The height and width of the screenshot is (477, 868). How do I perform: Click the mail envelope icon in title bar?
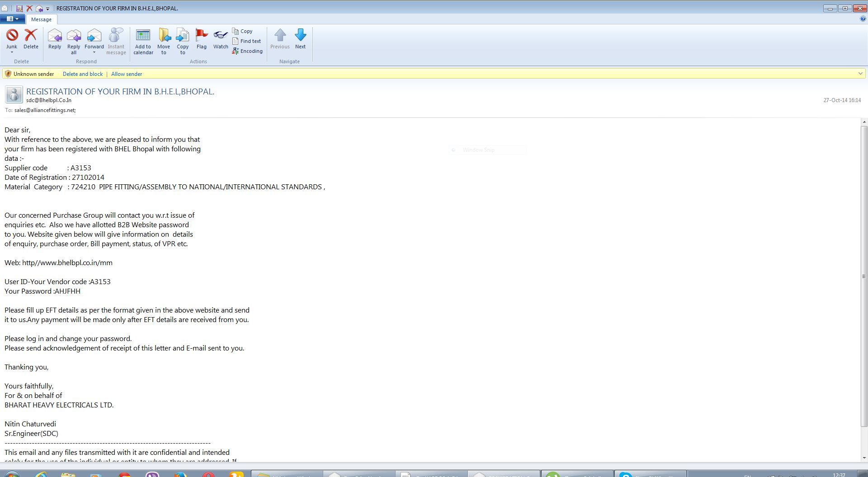point(5,8)
